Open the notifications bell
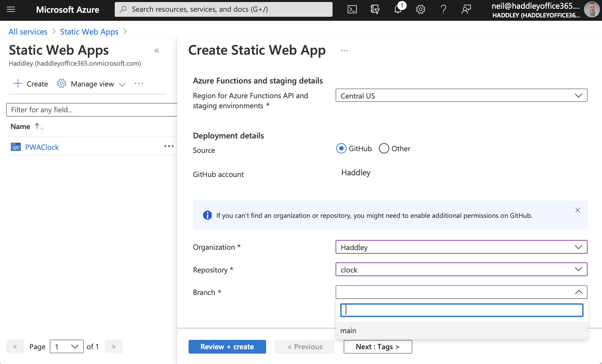 (398, 9)
